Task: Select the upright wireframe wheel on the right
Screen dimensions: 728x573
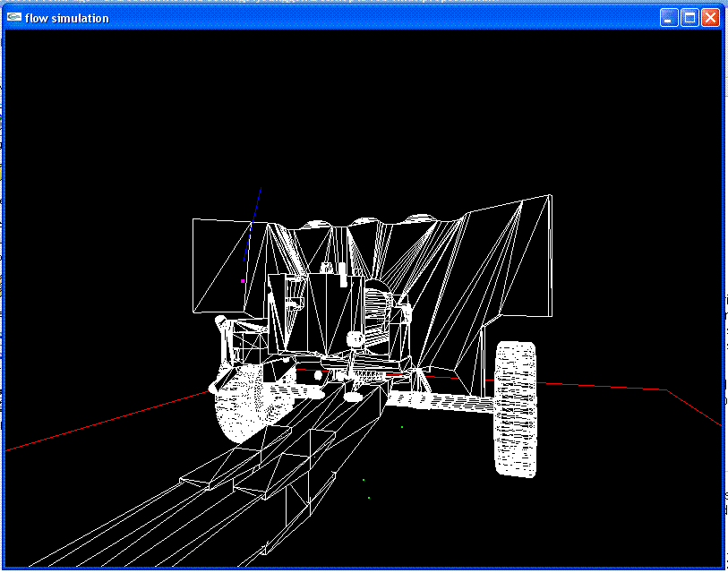Action: click(x=515, y=409)
